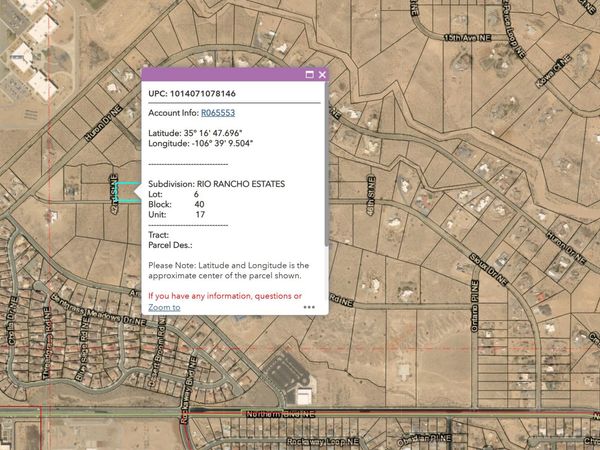Click the Kiowa Ct NE street label
The height and width of the screenshot is (450, 600).
(553, 71)
